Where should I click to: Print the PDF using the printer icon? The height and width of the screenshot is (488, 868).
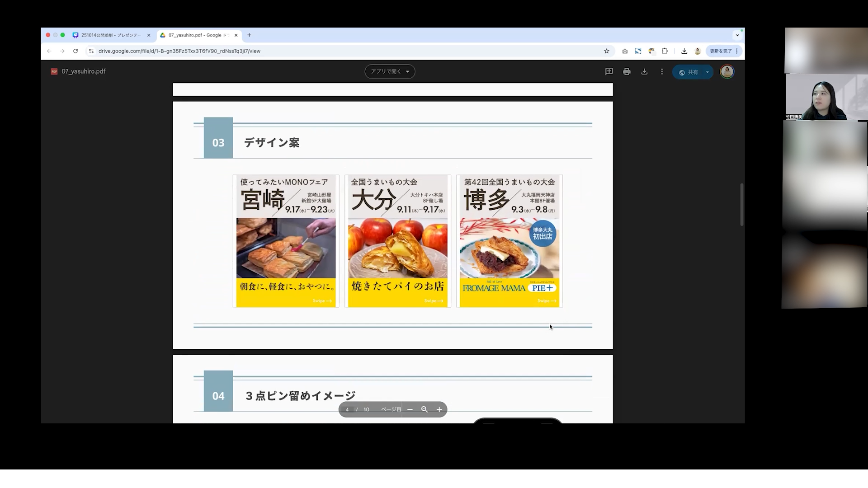pos(627,71)
